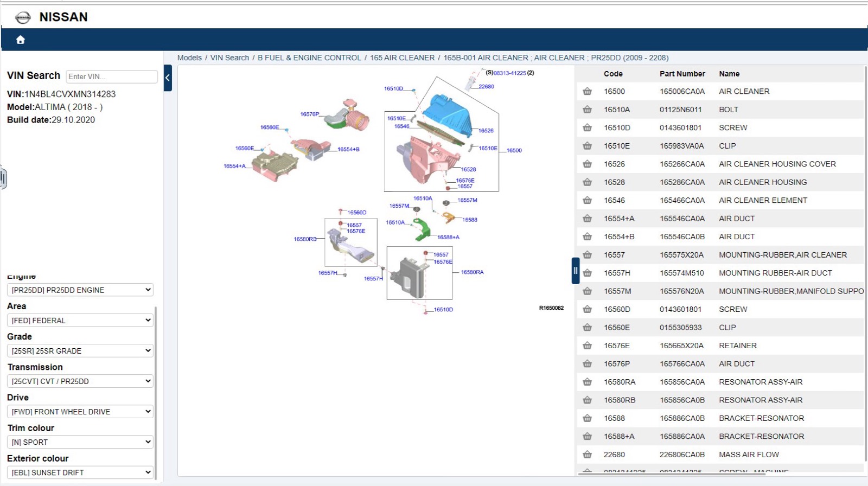Add 16546 air cleaner element to basket

(588, 201)
